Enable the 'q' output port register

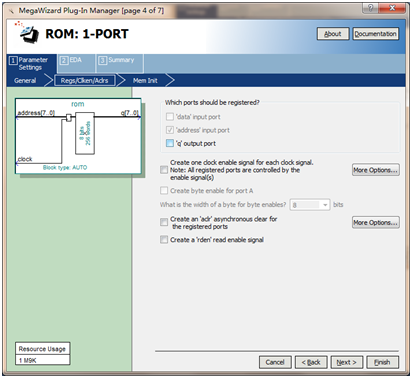(170, 143)
